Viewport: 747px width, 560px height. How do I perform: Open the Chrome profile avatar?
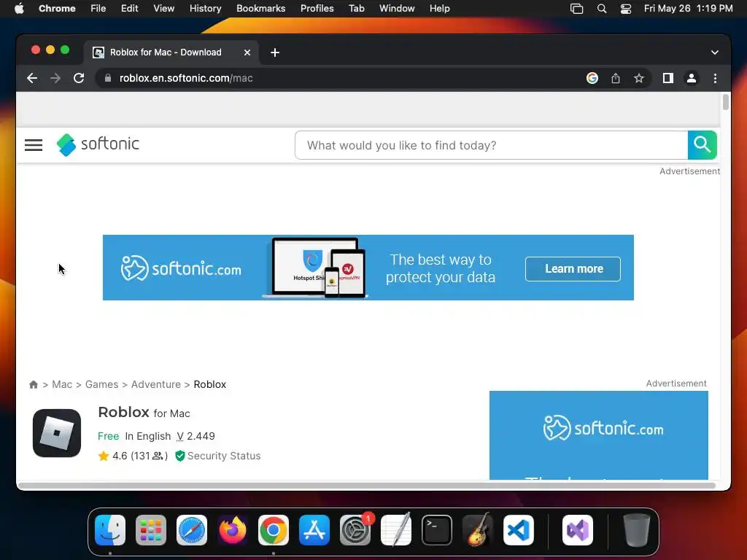click(692, 78)
